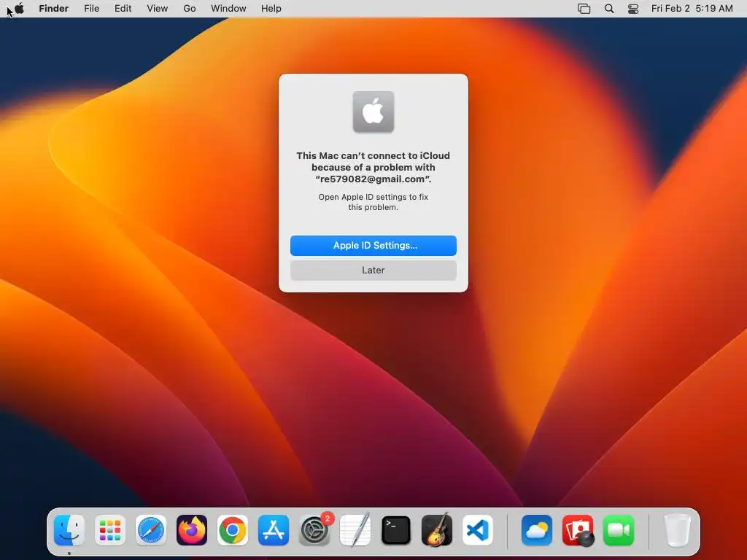Open the Trash in the Dock
This screenshot has width=747, height=560.
pos(678,531)
